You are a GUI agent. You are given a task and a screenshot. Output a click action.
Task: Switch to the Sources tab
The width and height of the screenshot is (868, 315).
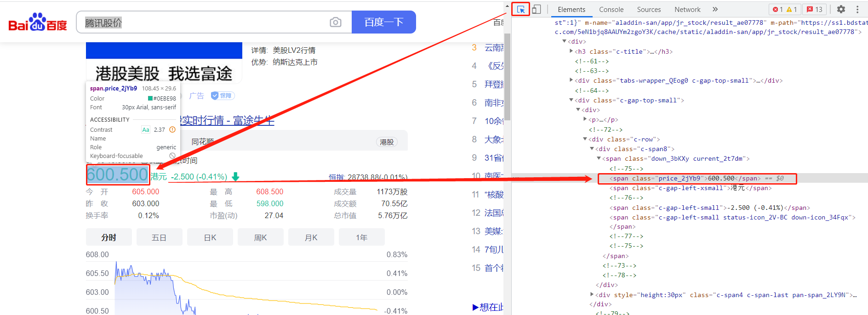click(649, 9)
